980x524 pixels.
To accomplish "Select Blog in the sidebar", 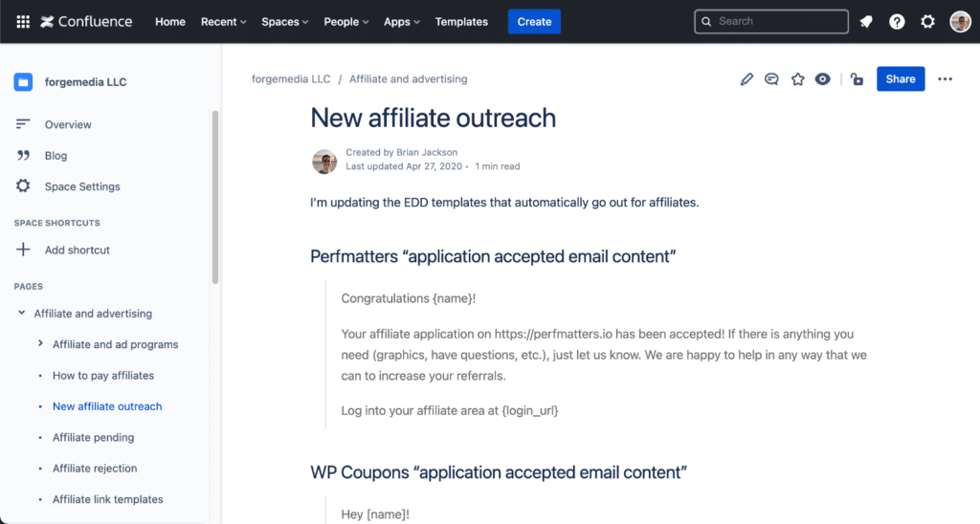I will click(56, 156).
